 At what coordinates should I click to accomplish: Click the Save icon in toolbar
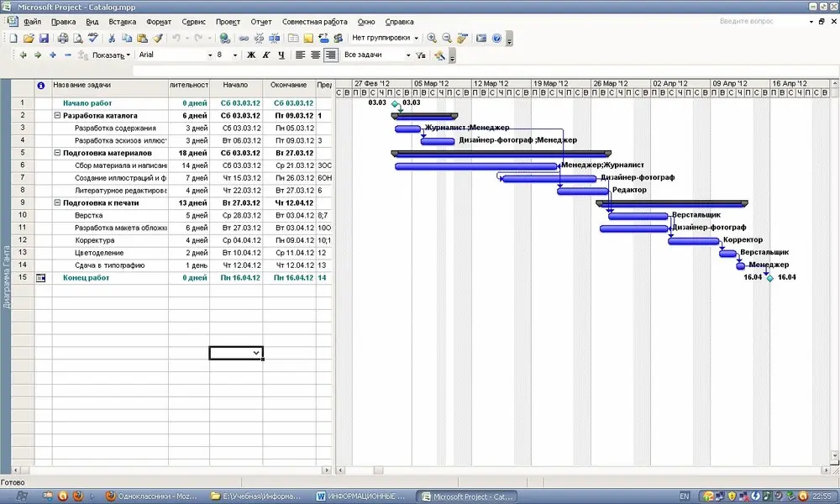44,38
